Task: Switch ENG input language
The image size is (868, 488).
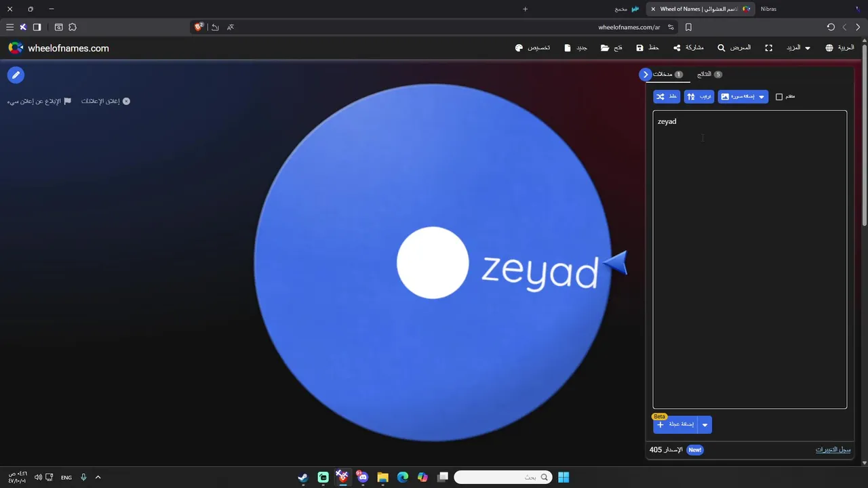Action: click(x=66, y=477)
